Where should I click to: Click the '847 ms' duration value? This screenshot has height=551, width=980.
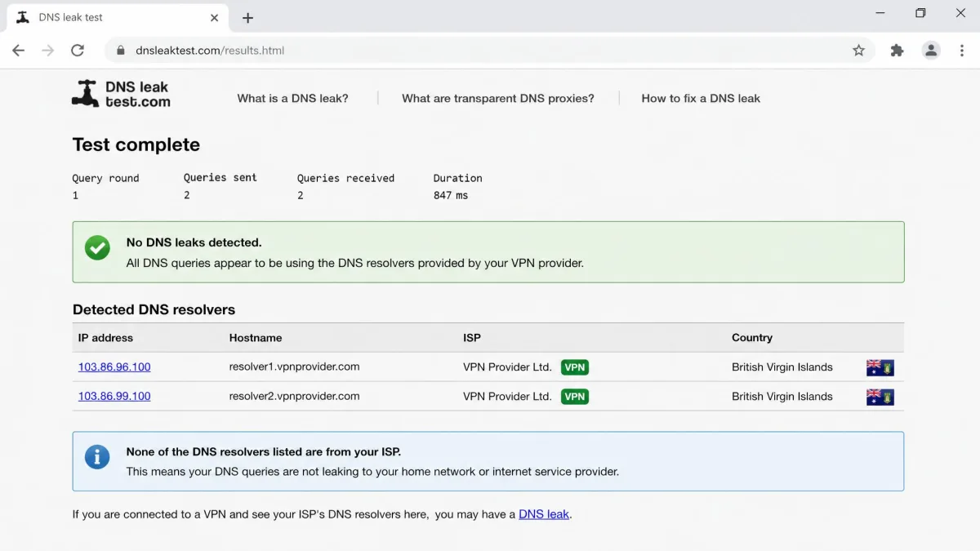(x=451, y=196)
